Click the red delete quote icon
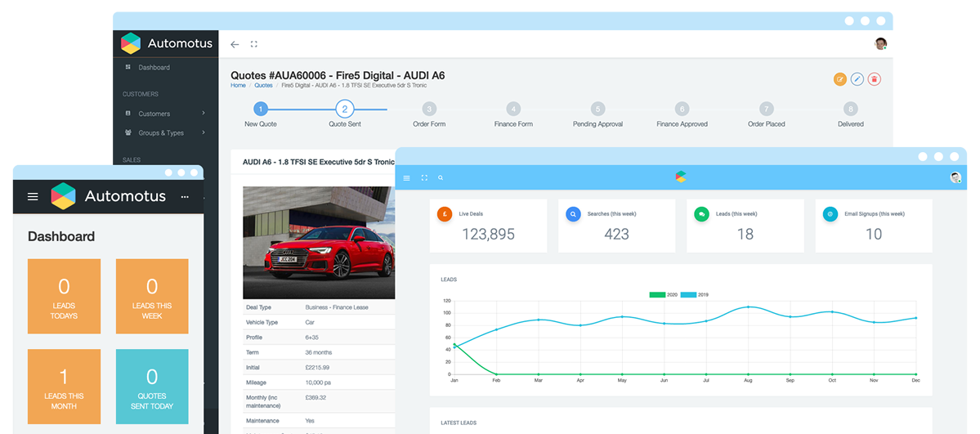 (x=874, y=79)
